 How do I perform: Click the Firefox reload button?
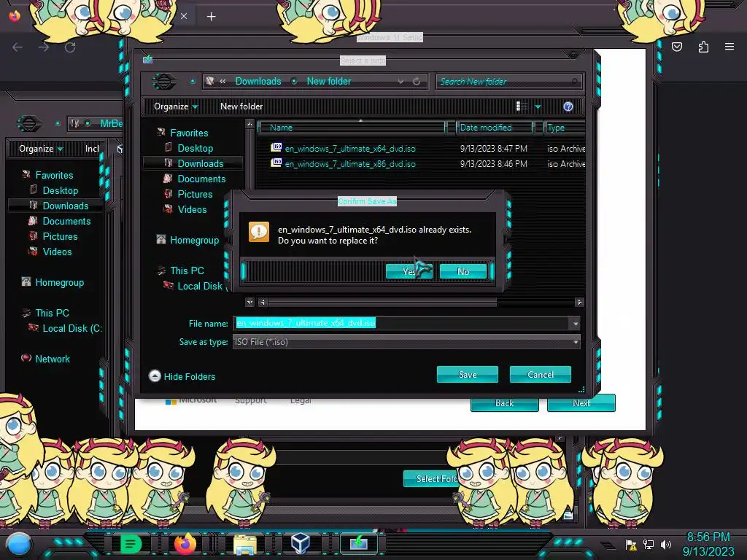(x=70, y=47)
